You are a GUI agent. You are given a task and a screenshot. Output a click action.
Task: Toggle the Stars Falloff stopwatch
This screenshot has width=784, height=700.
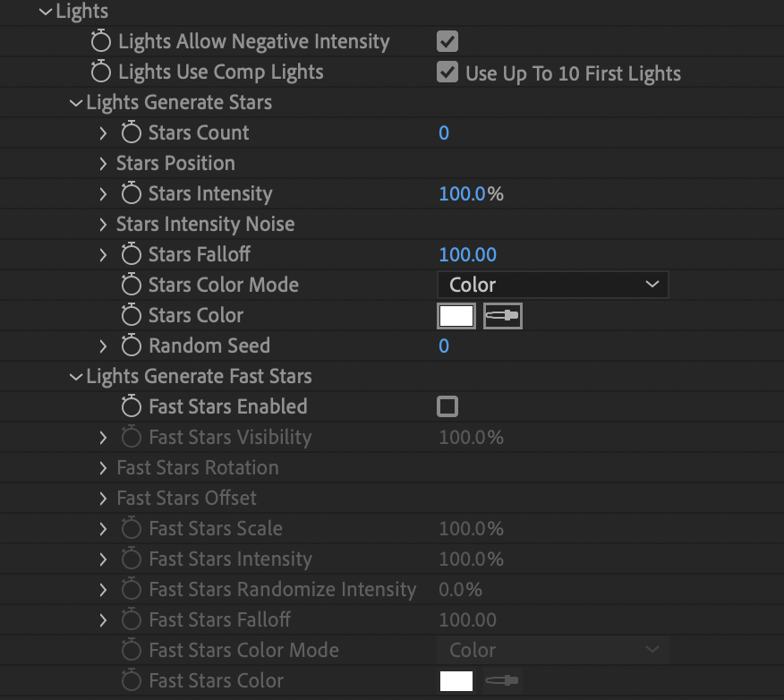click(x=131, y=254)
